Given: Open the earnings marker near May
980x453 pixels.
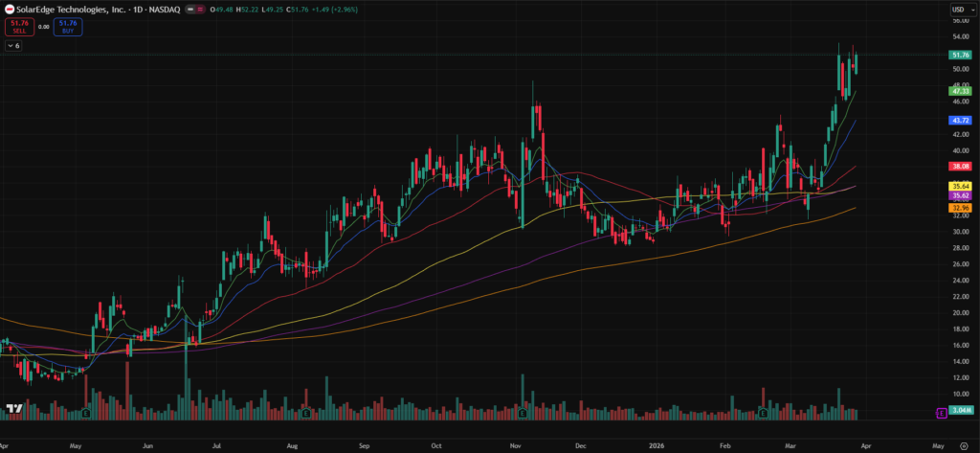Looking at the screenshot, I should [86, 414].
